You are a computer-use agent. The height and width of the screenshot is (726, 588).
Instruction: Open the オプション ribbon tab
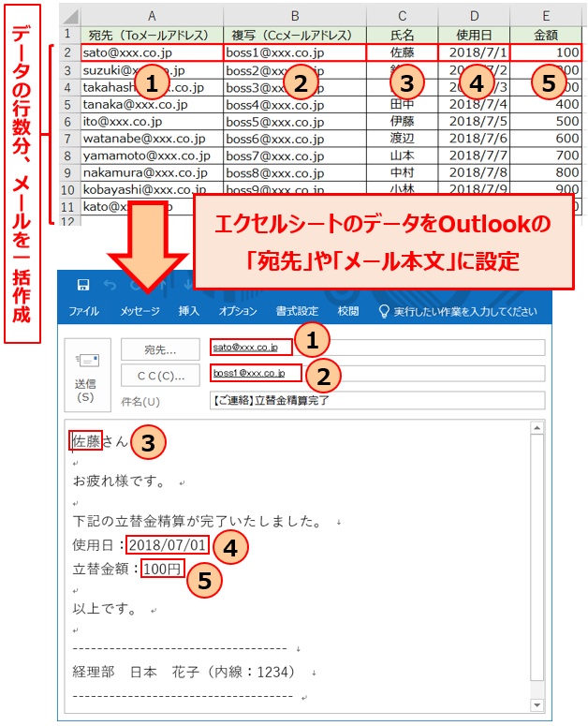(x=238, y=311)
